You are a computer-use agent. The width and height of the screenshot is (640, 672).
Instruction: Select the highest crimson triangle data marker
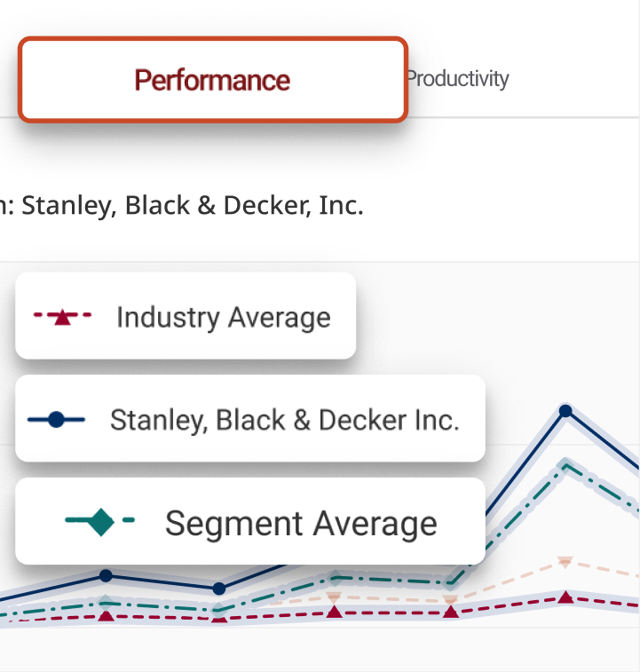click(565, 597)
